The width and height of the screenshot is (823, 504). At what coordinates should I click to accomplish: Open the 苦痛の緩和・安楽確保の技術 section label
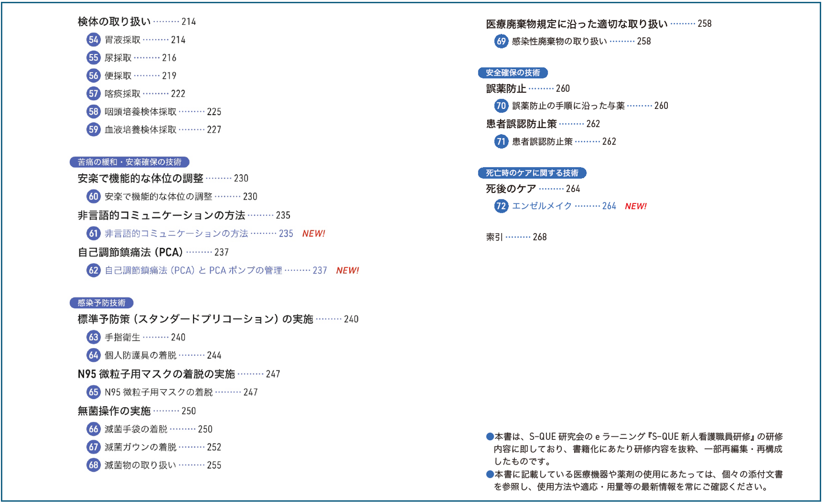[129, 162]
